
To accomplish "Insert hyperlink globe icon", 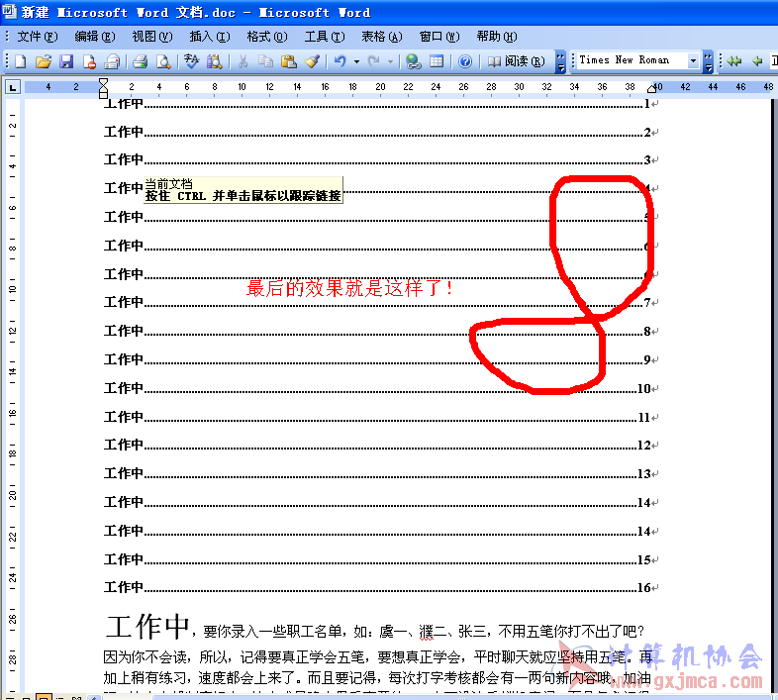I will 414,61.
